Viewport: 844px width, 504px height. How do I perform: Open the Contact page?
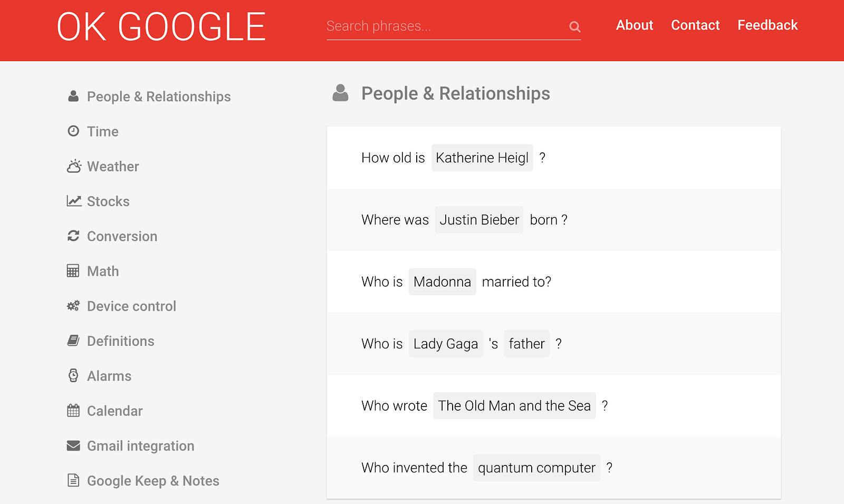pyautogui.click(x=695, y=25)
